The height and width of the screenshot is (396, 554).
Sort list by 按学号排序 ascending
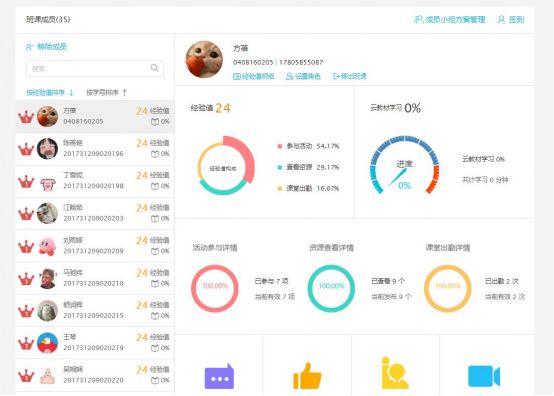click(106, 93)
